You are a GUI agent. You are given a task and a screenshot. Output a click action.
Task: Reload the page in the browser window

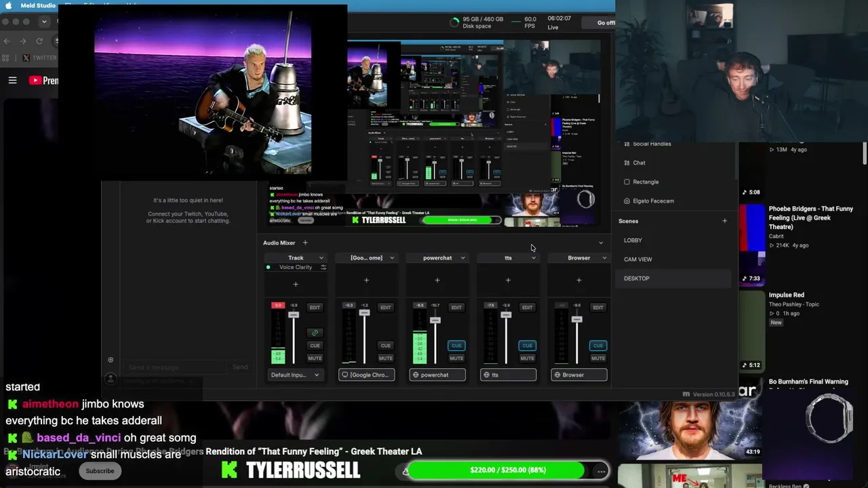tap(39, 41)
